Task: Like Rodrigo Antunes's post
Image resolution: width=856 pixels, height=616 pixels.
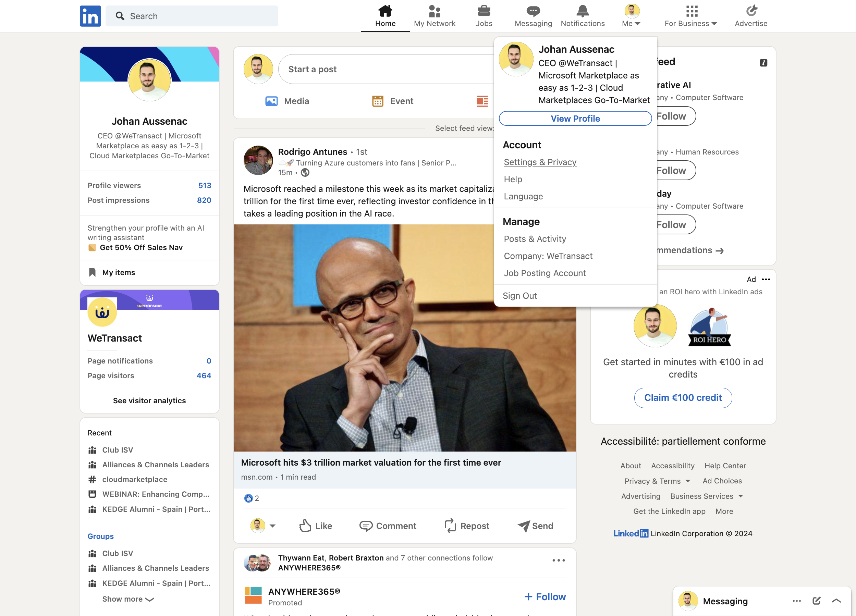Action: pyautogui.click(x=316, y=526)
